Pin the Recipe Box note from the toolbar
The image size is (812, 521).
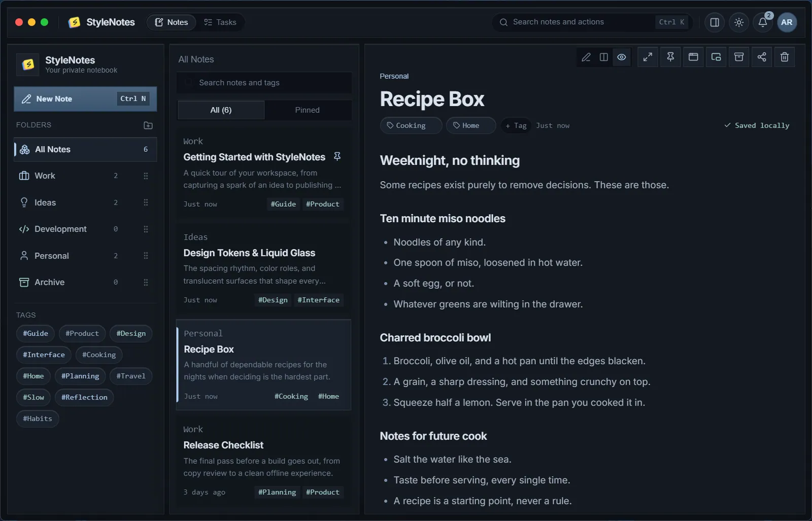[670, 57]
